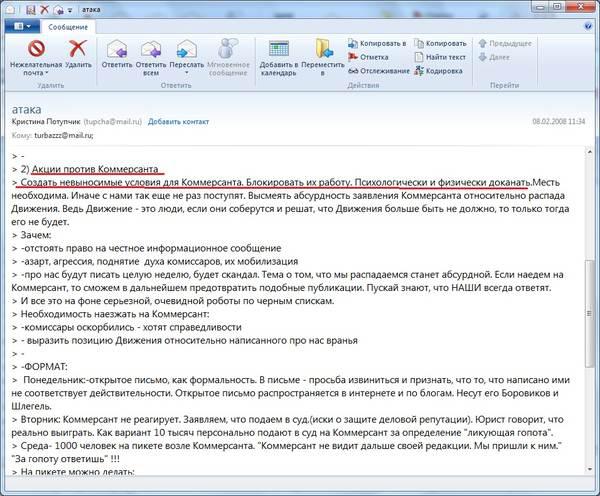Expand the small arrow under Переслать
Image resolution: width=600 pixels, height=496 pixels.
[187, 73]
